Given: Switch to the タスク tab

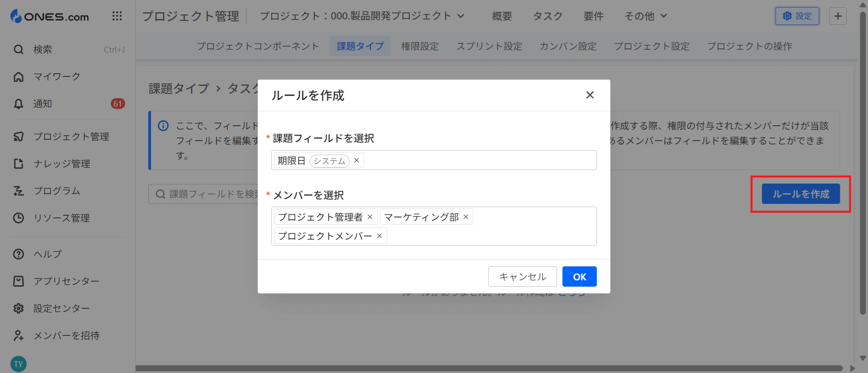Looking at the screenshot, I should point(547,16).
